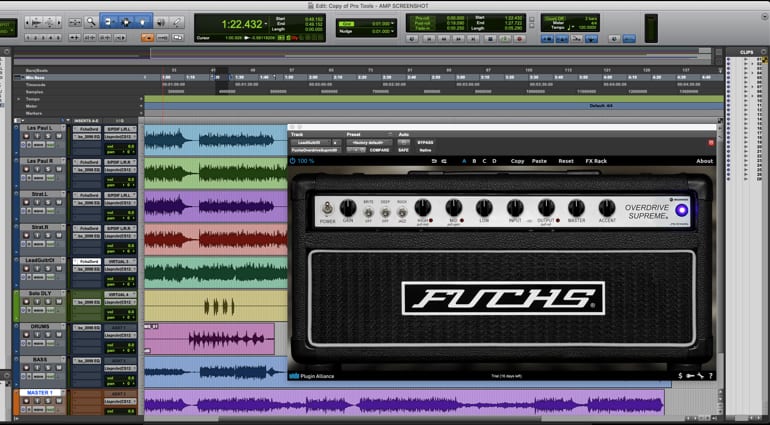The height and width of the screenshot is (425, 770).
Task: Flip the amp POWER toggle switch
Action: (327, 209)
